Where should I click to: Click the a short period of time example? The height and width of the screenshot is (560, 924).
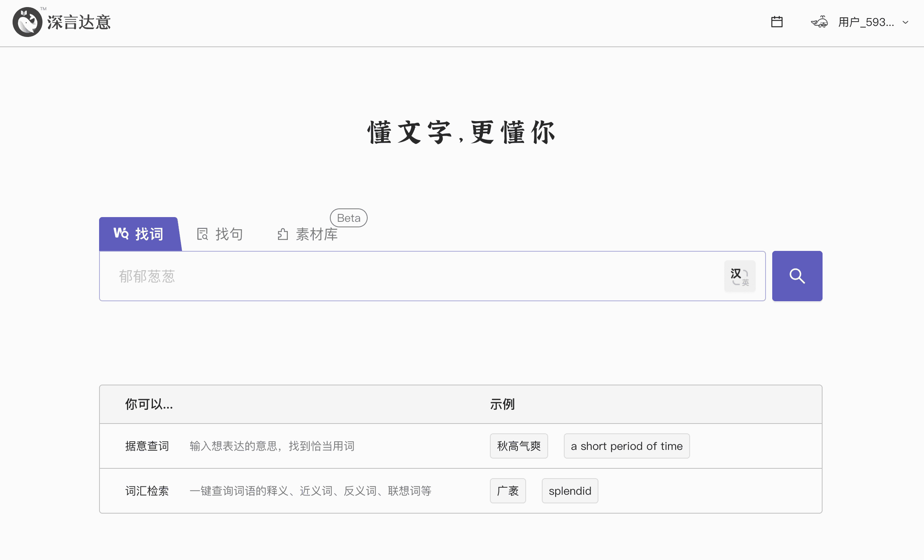point(626,446)
